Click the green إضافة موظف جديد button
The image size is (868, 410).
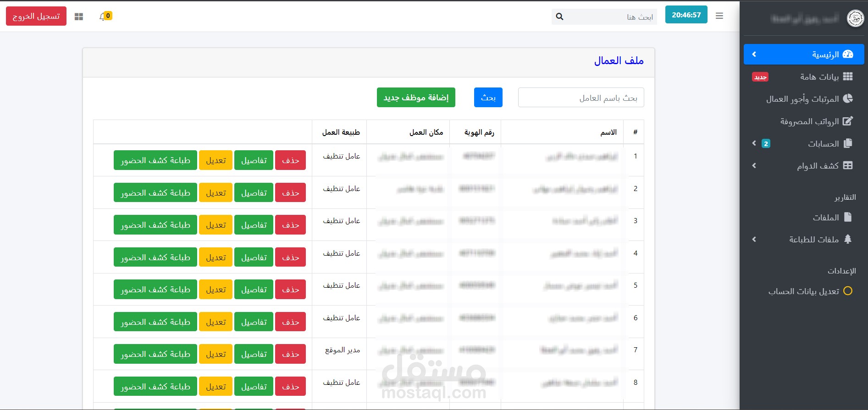(416, 98)
